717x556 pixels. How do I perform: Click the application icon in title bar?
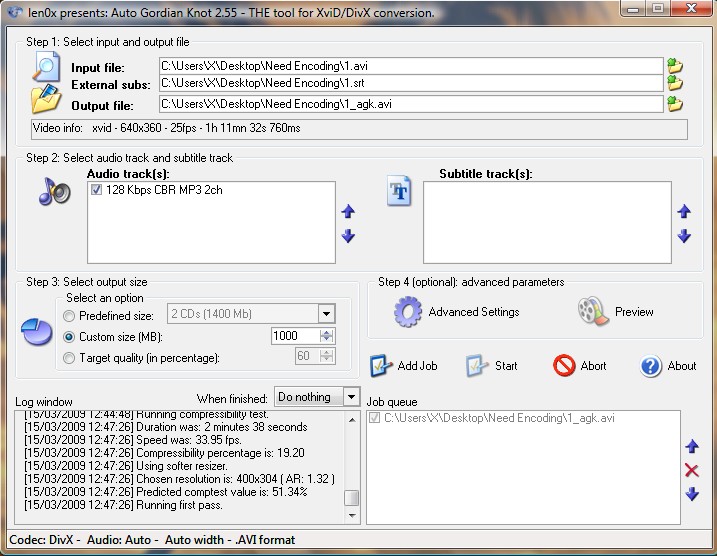coord(14,11)
